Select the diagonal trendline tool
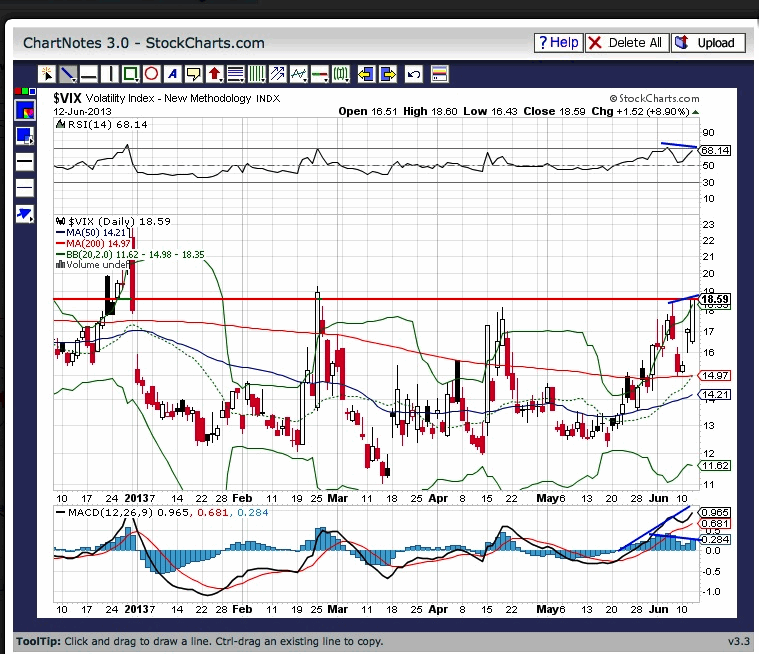 pyautogui.click(x=68, y=74)
